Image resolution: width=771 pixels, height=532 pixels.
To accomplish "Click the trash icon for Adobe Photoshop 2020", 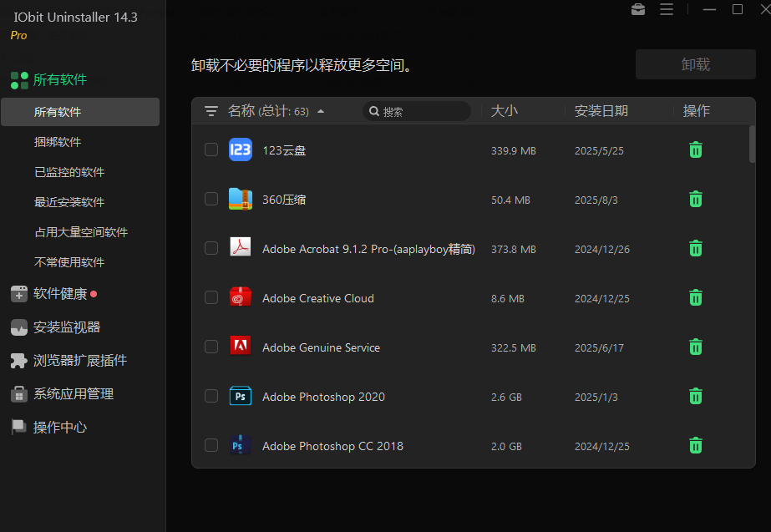I will click(695, 396).
